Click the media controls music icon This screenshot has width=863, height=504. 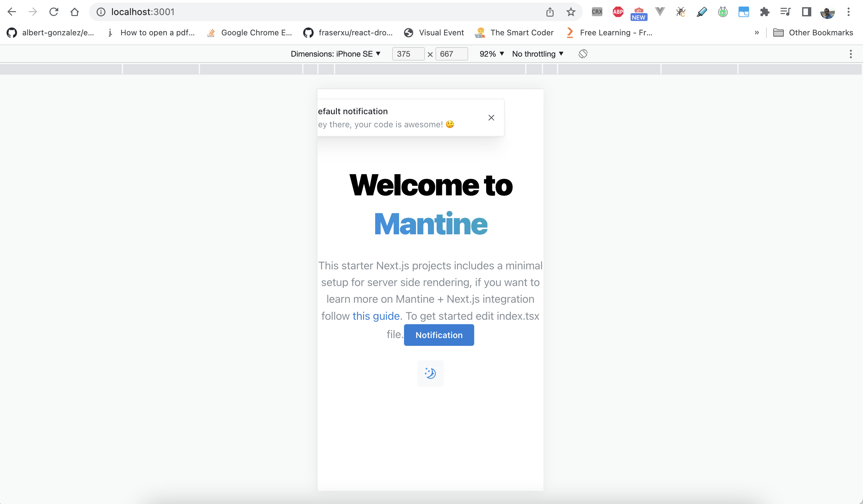(x=785, y=11)
